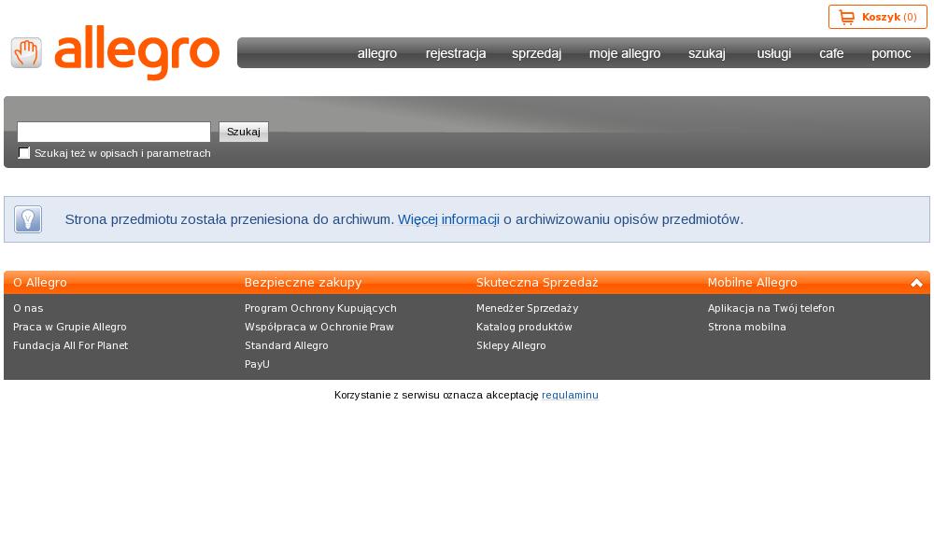Collapse the footer with the arrow icon
This screenshot has width=934, height=560.
pos(916,283)
